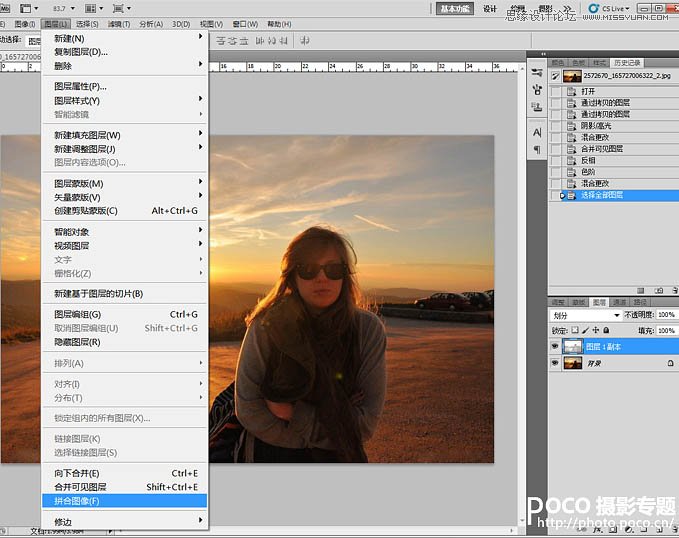Open the Character panel 'A' icon
The height and width of the screenshot is (538, 679).
click(x=537, y=132)
